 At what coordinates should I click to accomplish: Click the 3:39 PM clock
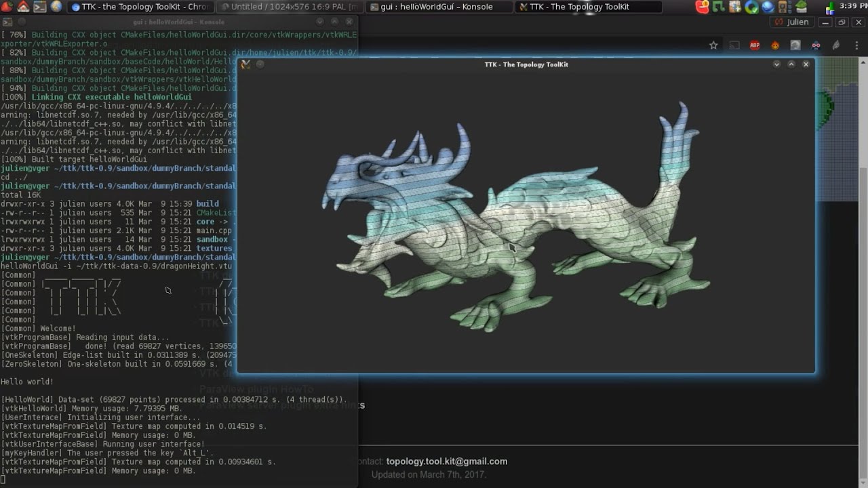point(852,6)
